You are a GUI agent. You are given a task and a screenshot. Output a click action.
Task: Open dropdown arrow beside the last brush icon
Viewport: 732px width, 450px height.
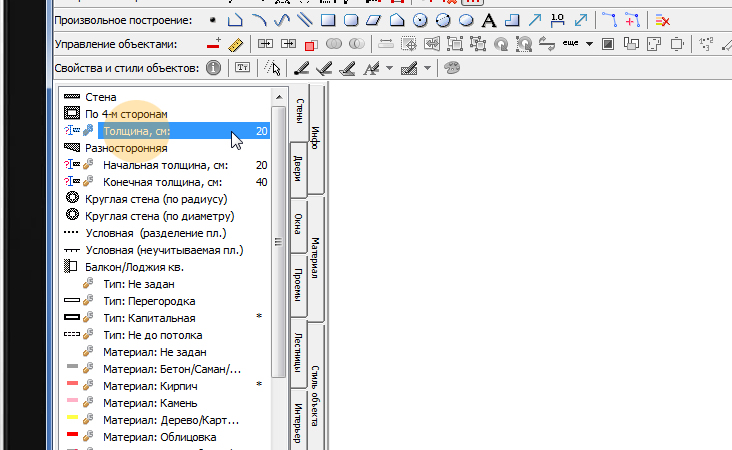(427, 68)
